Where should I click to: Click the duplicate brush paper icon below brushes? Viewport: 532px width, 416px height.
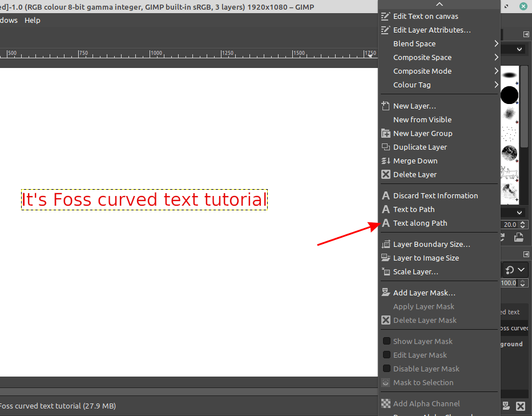(x=518, y=237)
